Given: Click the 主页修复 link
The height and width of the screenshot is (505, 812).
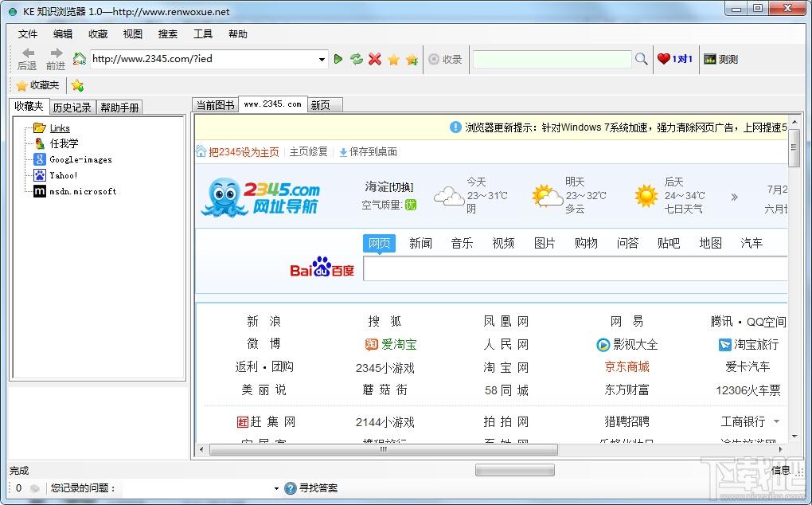Looking at the screenshot, I should [x=309, y=152].
